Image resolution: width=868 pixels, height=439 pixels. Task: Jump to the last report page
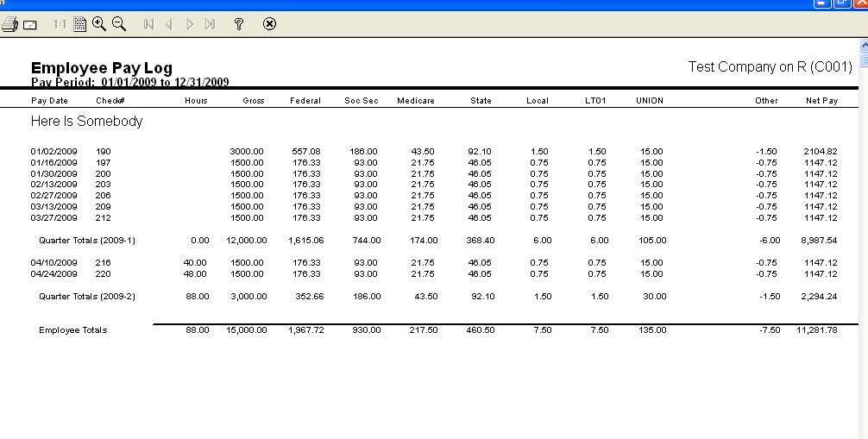(x=210, y=24)
